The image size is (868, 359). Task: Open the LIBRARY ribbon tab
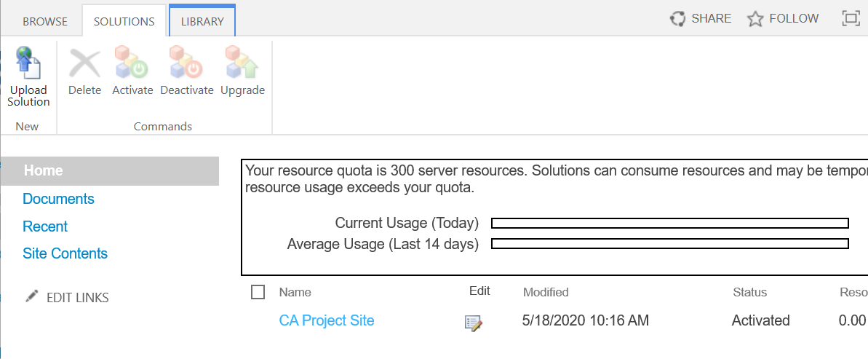[x=202, y=22]
